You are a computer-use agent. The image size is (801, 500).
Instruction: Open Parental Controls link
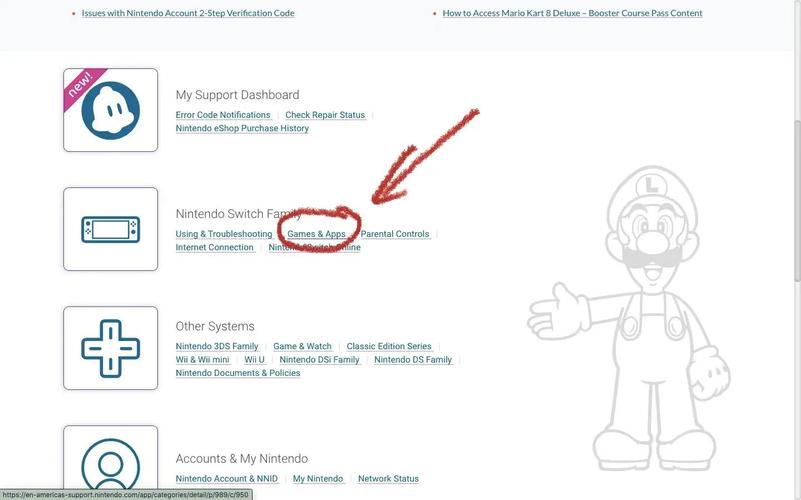pos(395,234)
